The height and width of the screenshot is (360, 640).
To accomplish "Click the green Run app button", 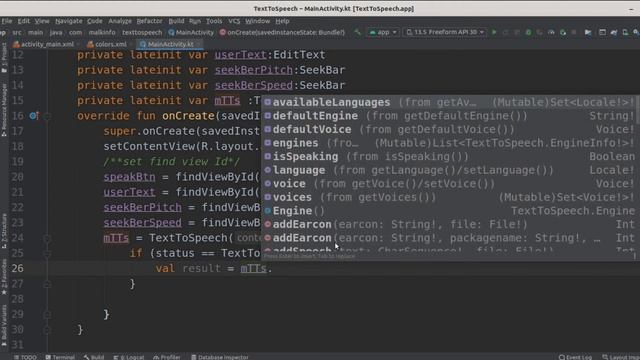I will point(494,32).
